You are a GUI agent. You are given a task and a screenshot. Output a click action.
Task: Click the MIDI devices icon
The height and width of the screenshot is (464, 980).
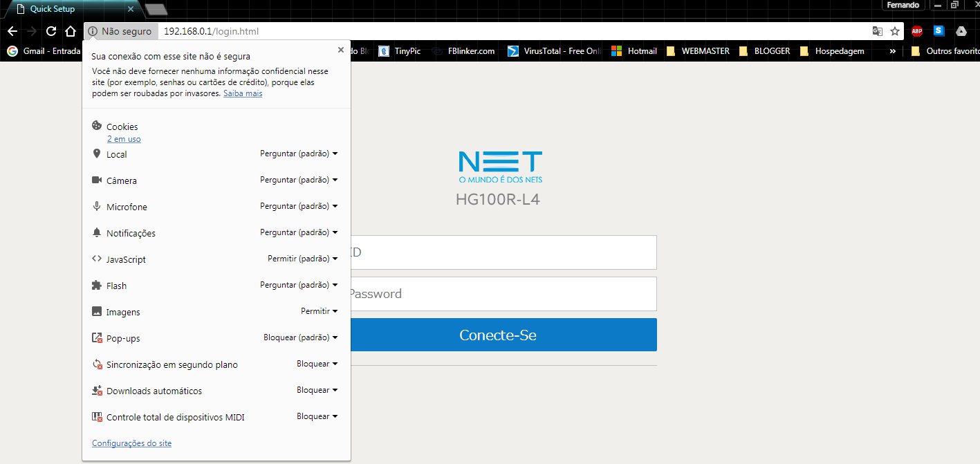tap(97, 417)
